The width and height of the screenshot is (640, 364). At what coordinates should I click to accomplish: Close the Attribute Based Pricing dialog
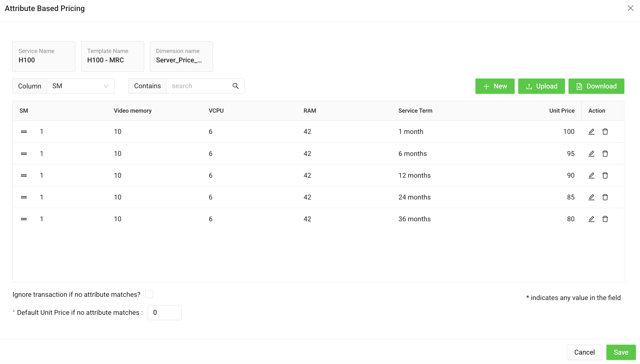coord(630,8)
